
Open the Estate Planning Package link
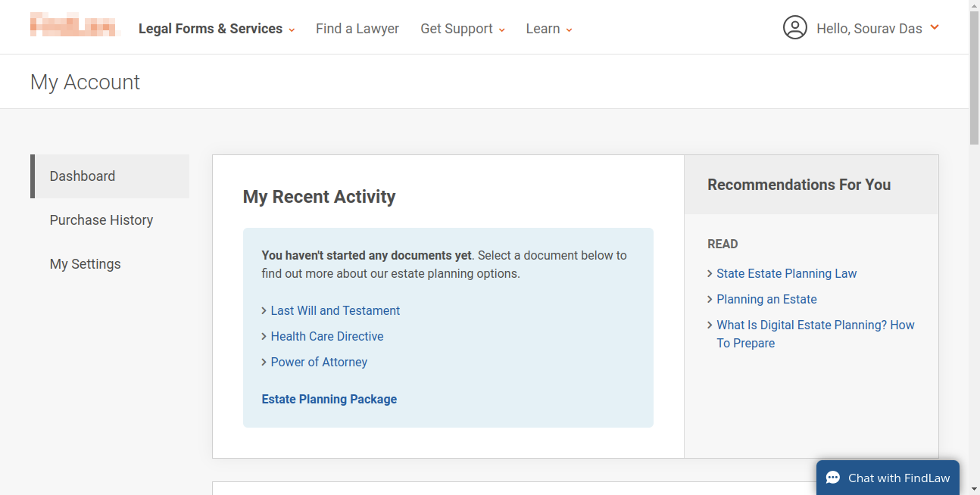pyautogui.click(x=329, y=400)
